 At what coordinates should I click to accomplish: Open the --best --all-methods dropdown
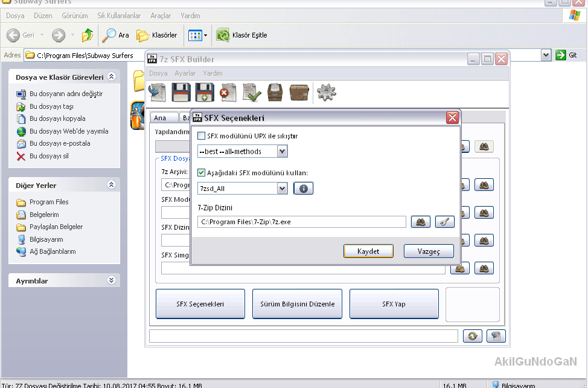click(282, 151)
